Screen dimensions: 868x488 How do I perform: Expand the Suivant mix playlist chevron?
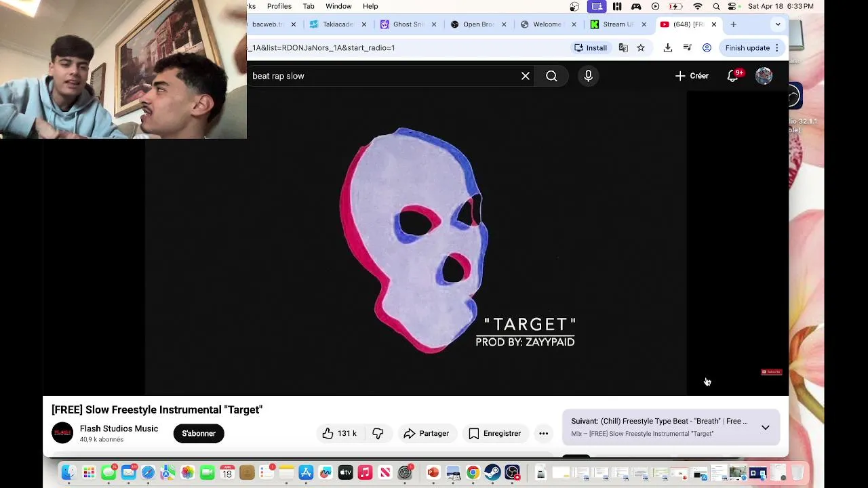click(x=766, y=428)
